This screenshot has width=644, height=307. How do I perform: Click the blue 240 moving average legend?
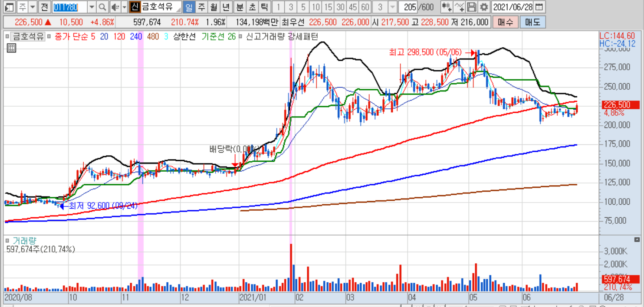coord(136,37)
